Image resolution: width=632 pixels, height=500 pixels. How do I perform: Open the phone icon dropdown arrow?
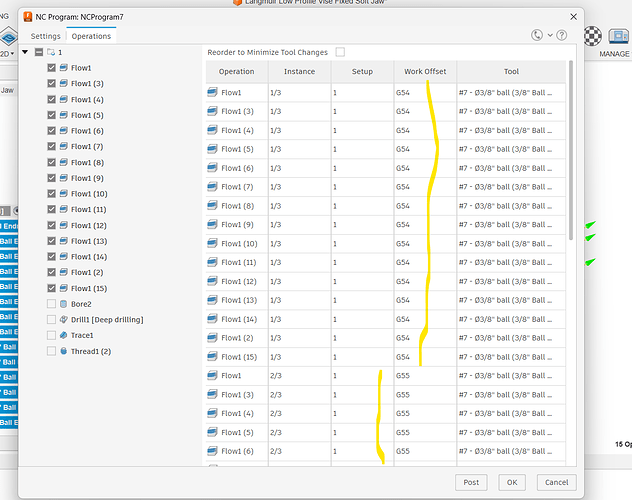[548, 36]
